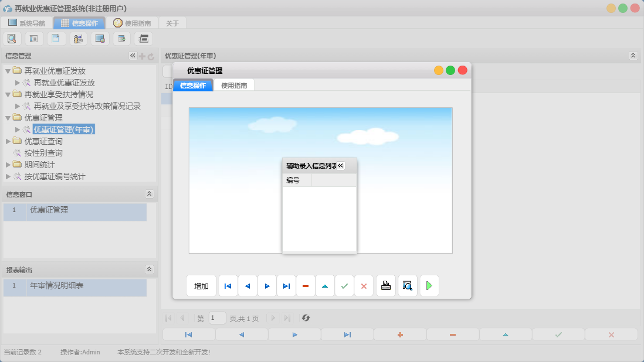644x362 pixels.
Task: Collapse the 信息窗口 panel
Action: 150,194
